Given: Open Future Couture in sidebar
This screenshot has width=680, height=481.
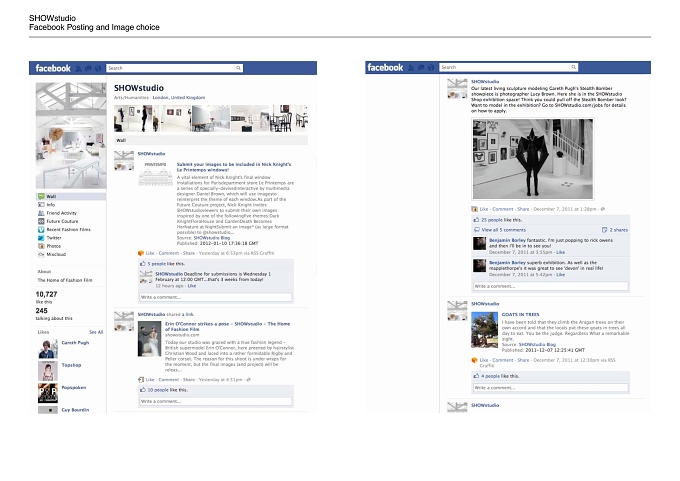Looking at the screenshot, I should (x=62, y=221).
